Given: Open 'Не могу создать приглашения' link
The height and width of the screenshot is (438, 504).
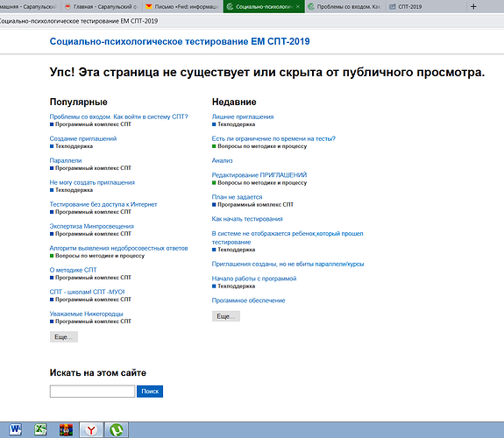Looking at the screenshot, I should point(92,182).
